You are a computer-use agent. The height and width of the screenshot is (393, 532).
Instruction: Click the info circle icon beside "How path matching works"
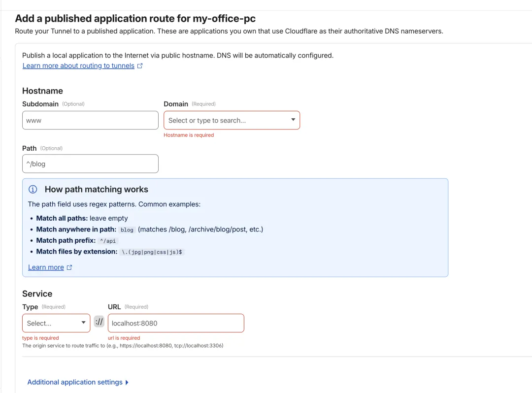(33, 190)
